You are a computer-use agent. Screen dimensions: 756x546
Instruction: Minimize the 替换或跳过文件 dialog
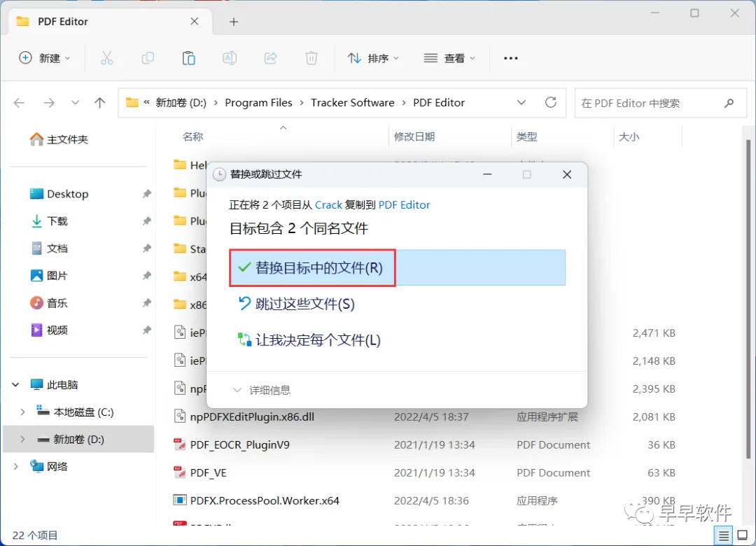coord(487,174)
